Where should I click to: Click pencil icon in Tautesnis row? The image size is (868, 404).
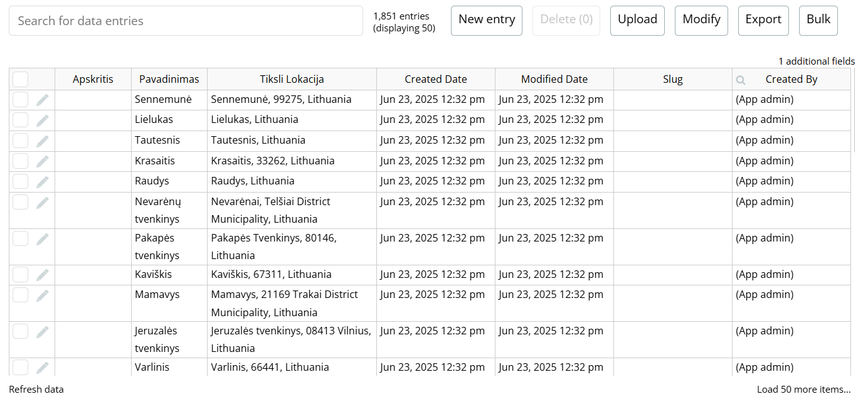[x=42, y=141]
